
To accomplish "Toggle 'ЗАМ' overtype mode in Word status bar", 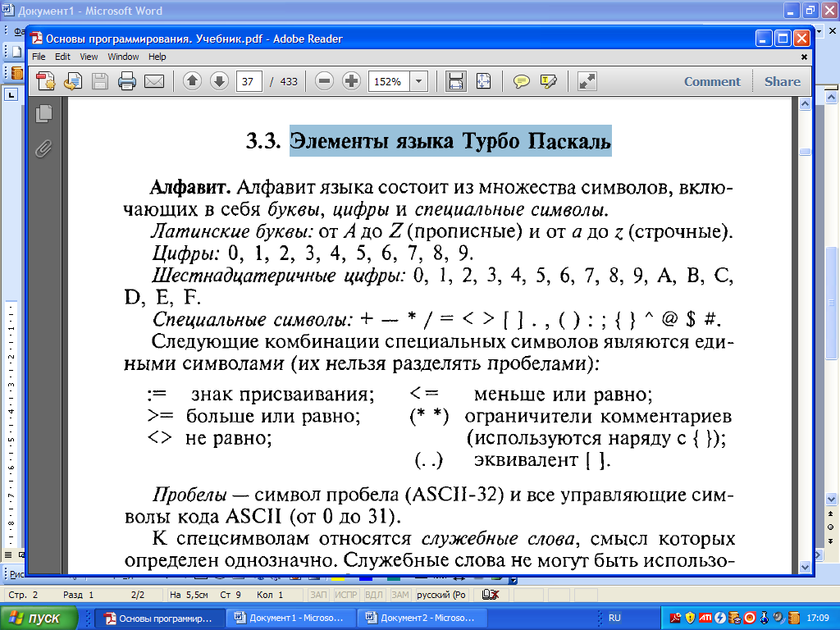I will click(399, 595).
